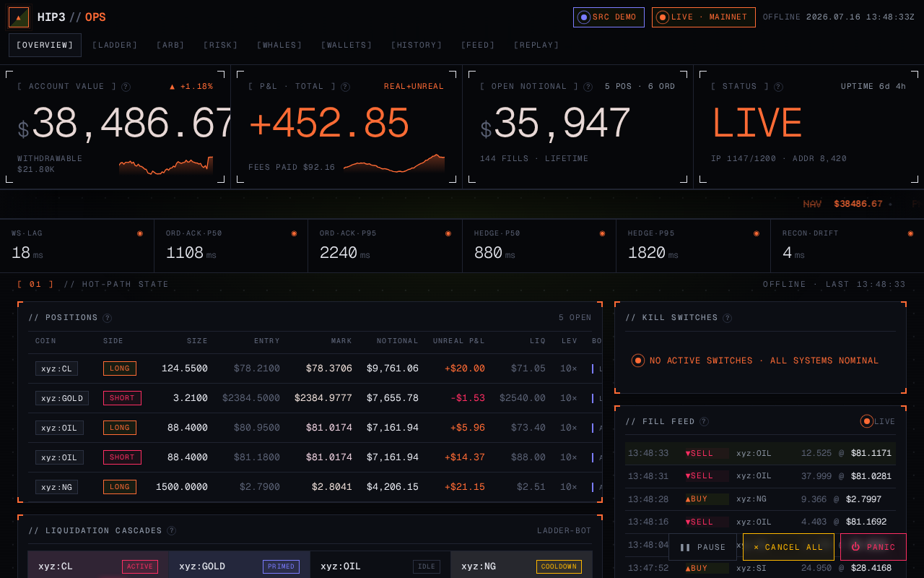
Task: Open the OVERVIEW tab
Action: [x=45, y=45]
